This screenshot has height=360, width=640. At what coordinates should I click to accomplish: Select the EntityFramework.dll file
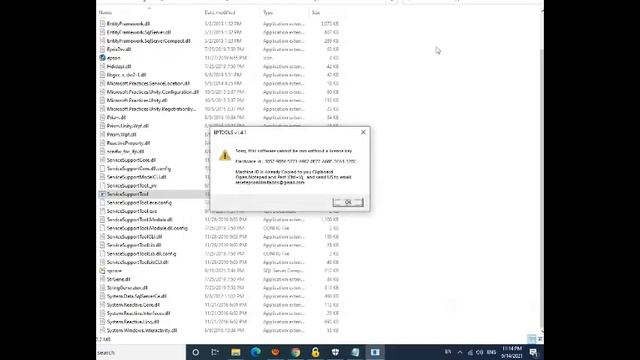point(128,24)
